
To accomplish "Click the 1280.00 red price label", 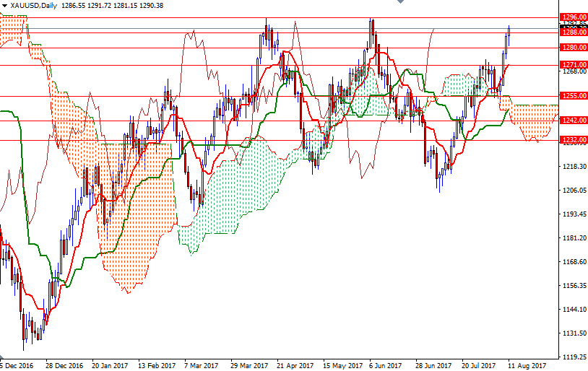I will (573, 48).
